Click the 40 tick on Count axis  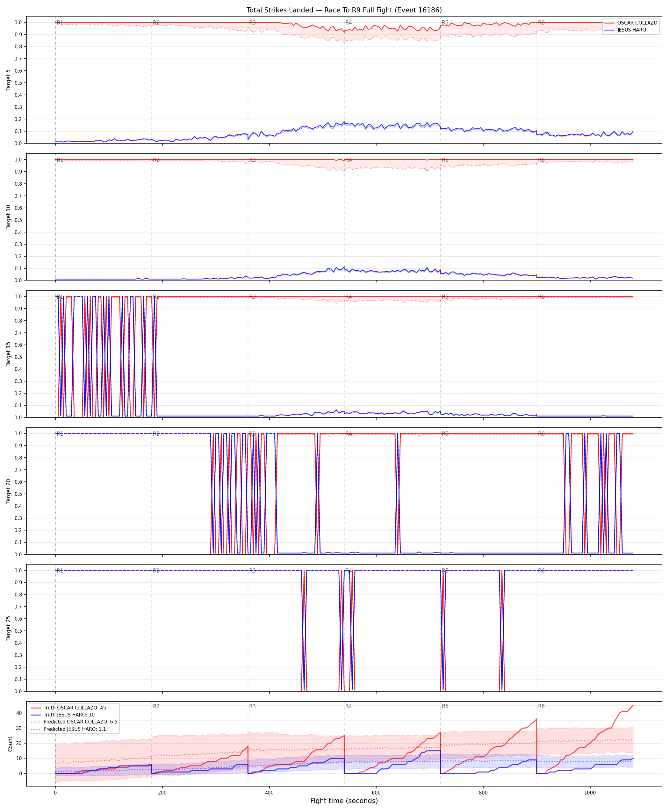(19, 713)
